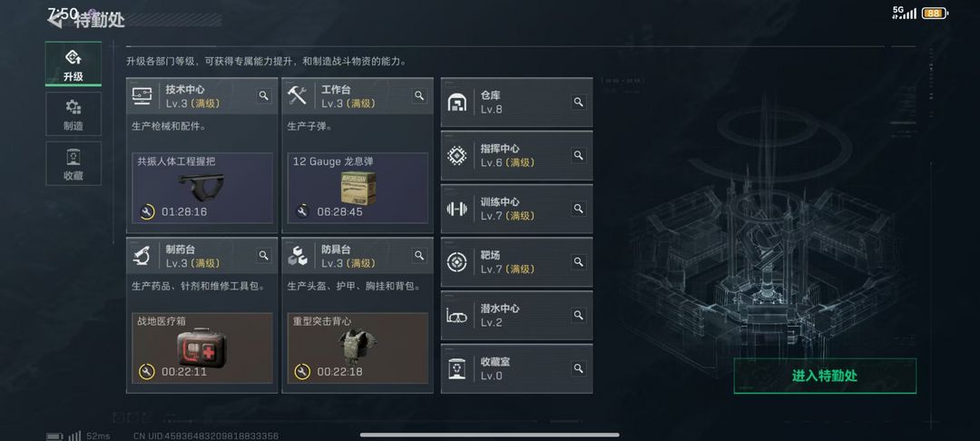
Task: Tap the magnifier on 潜水中心
Action: 579,315
